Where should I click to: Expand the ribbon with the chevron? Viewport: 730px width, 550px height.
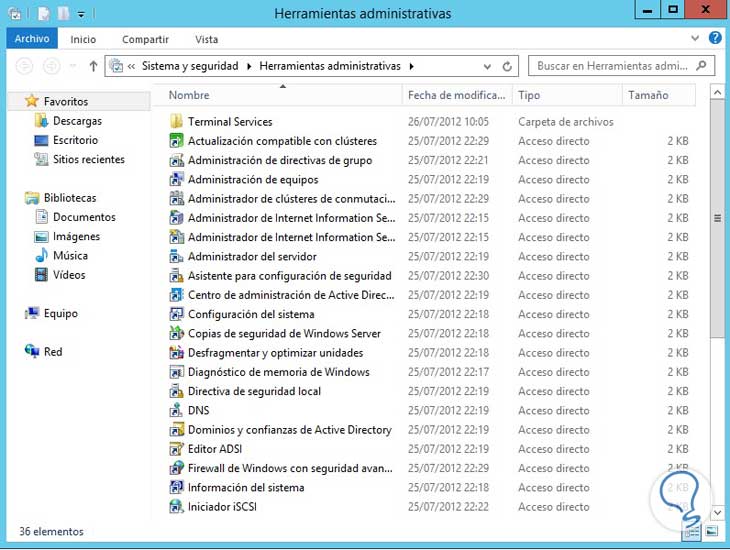click(x=695, y=38)
